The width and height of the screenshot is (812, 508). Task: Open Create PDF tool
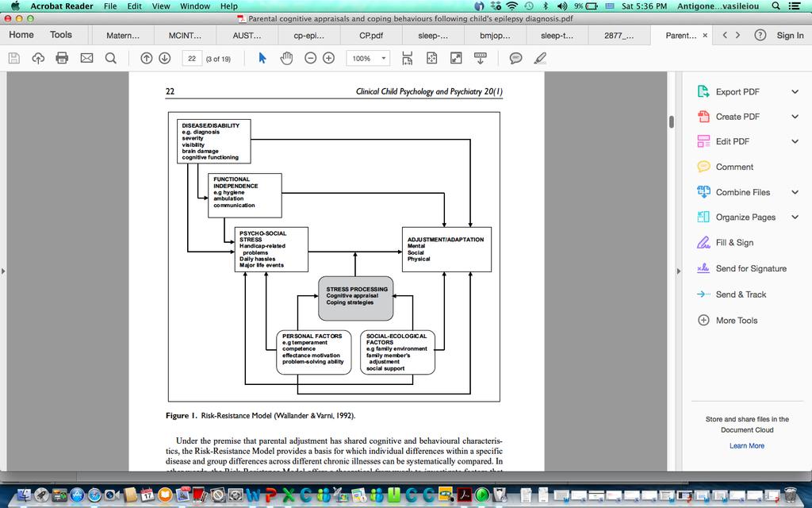pos(737,117)
